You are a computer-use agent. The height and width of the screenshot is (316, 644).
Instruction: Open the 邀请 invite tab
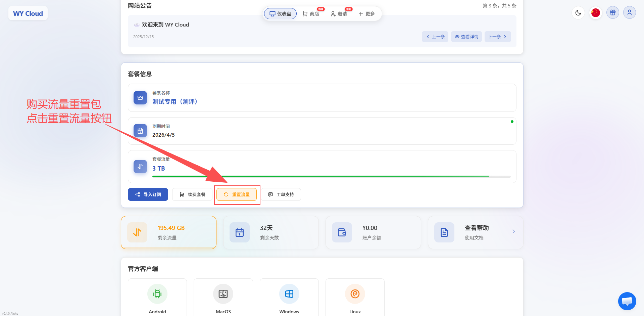[x=339, y=14]
